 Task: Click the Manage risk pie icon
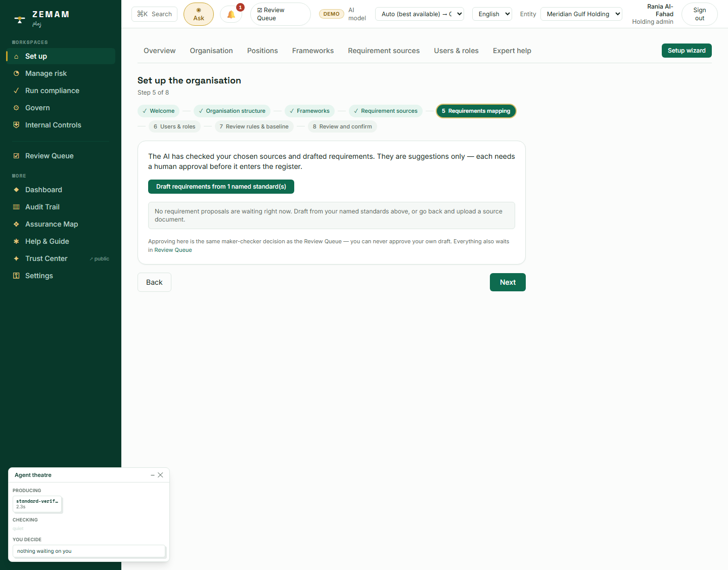16,73
